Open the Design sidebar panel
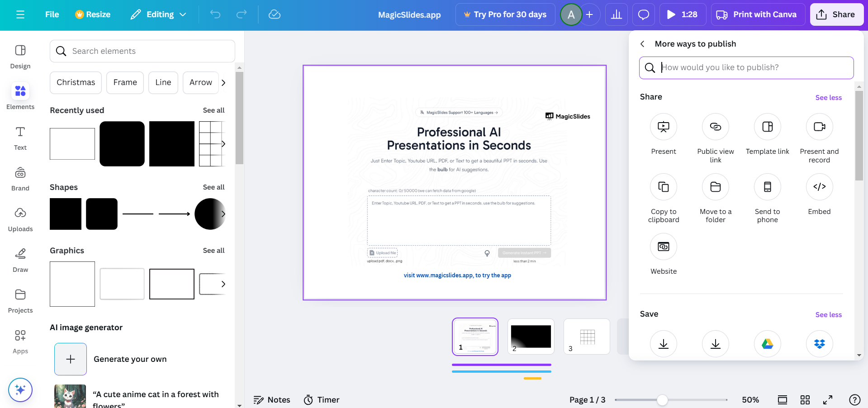 (x=20, y=57)
